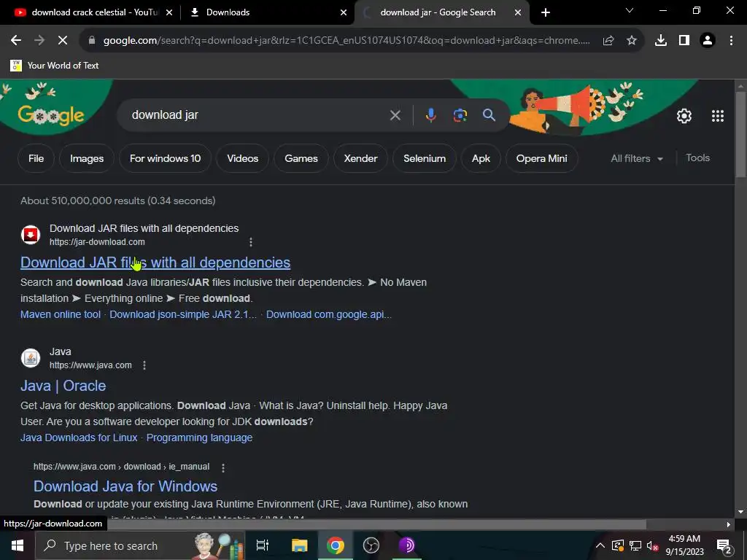Show hidden system tray icons
This screenshot has height=560, width=747.
[600, 545]
